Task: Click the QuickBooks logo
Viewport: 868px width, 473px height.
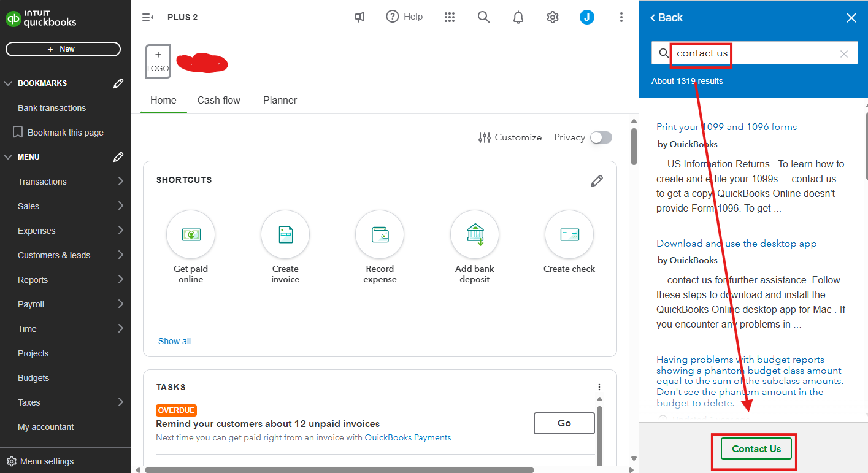Action: pyautogui.click(x=41, y=18)
